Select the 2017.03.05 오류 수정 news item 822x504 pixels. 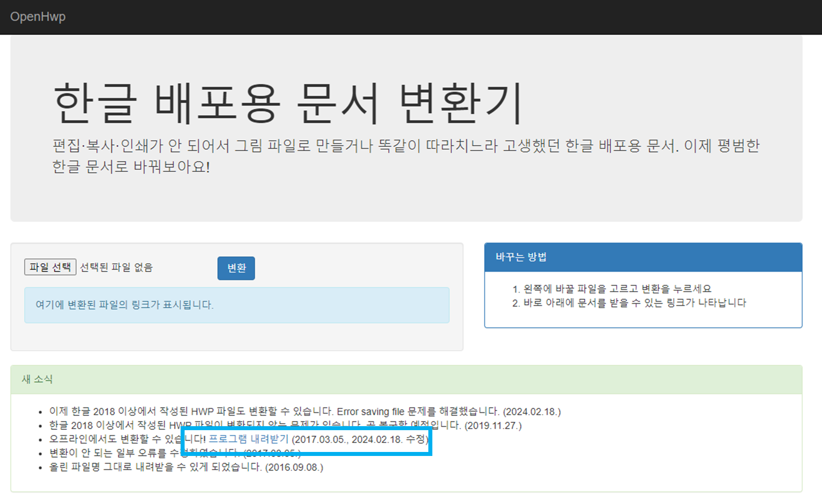pos(173,453)
